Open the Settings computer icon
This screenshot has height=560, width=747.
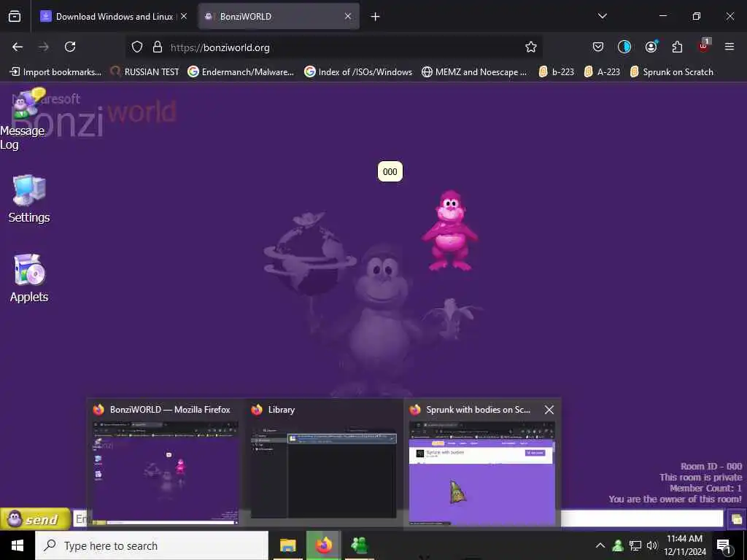tap(29, 199)
